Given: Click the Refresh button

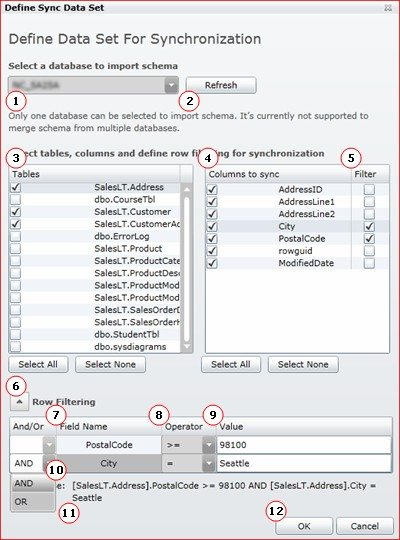Looking at the screenshot, I should (221, 85).
